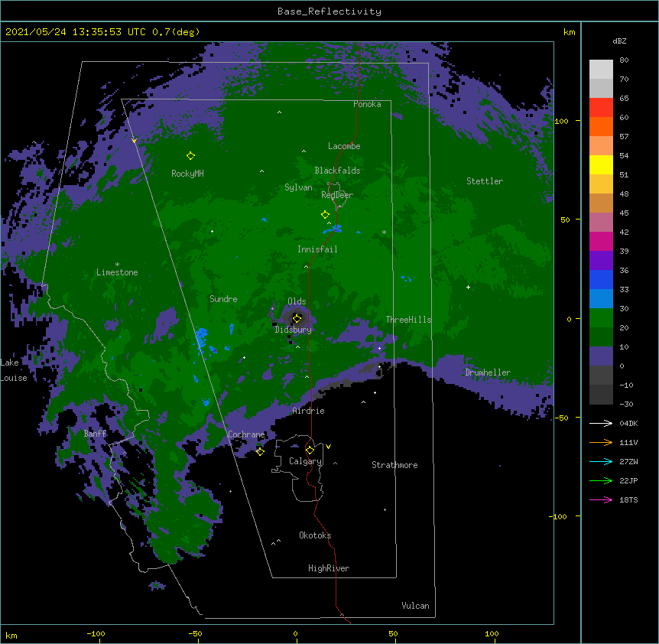The width and height of the screenshot is (659, 644).
Task: Pick the 36 dBZ blue color swatch
Action: pos(601,279)
